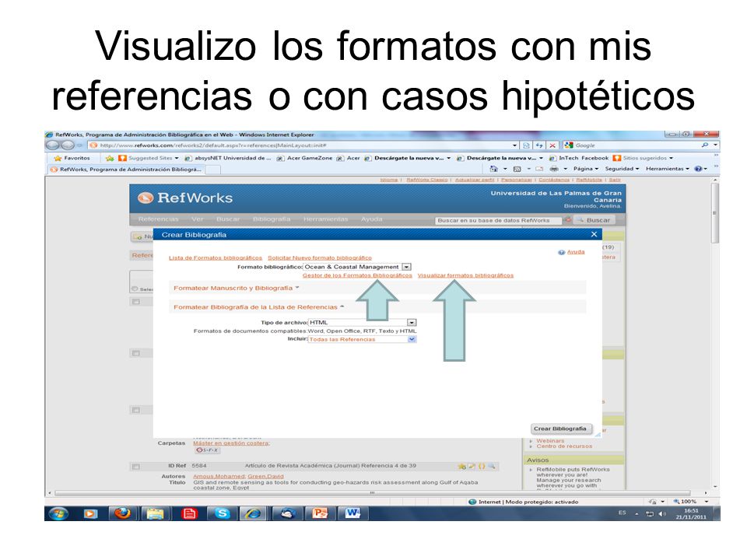Click the RefWorks database search field
This screenshot has width=747, height=560.
(x=498, y=220)
